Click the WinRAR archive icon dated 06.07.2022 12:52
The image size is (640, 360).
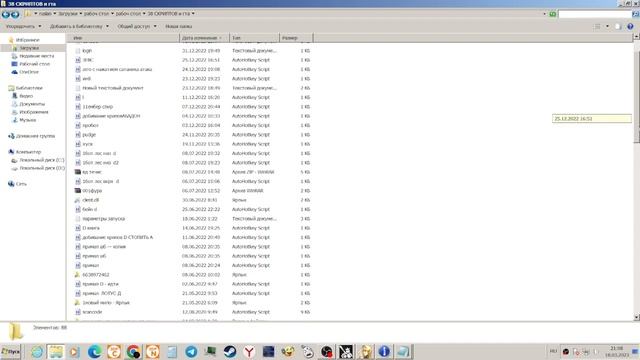point(78,191)
